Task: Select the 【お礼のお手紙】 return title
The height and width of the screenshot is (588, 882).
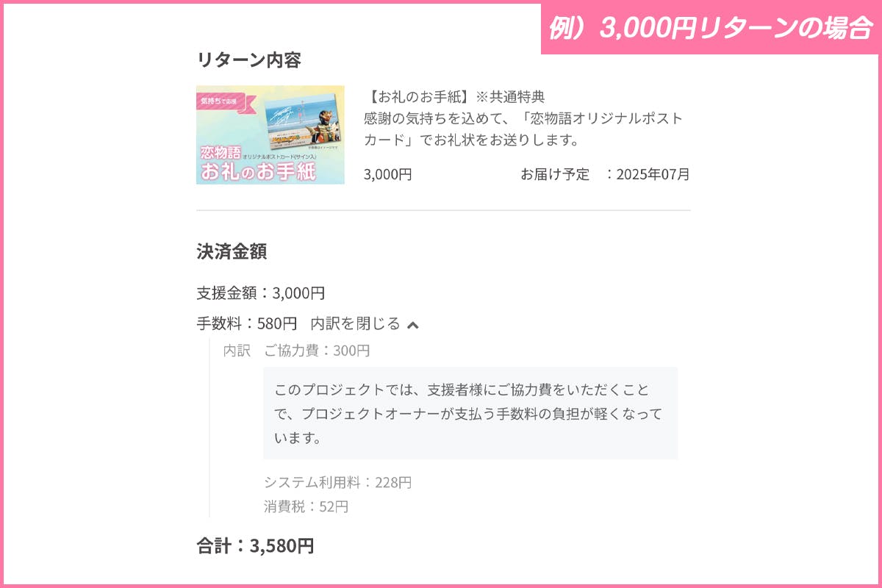Action: click(417, 96)
